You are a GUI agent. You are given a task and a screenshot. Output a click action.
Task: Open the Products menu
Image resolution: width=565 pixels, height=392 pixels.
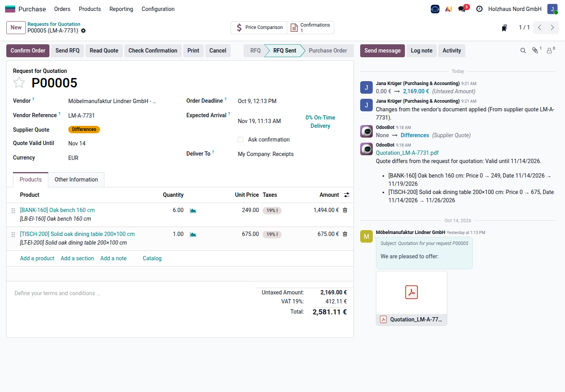coord(90,9)
